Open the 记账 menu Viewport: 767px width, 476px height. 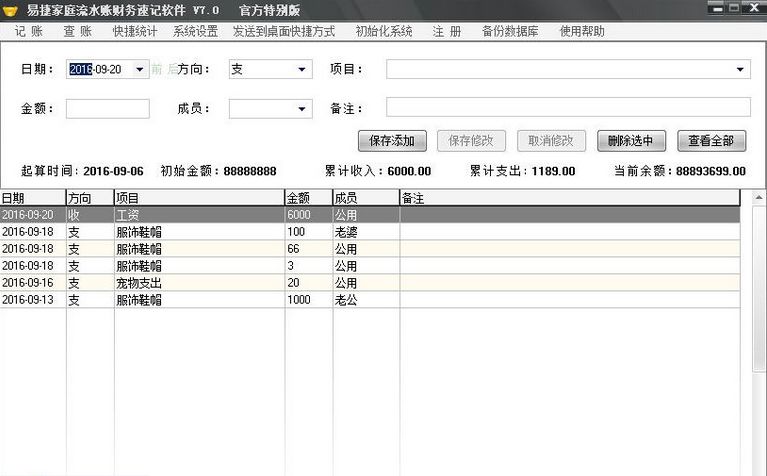pyautogui.click(x=28, y=31)
